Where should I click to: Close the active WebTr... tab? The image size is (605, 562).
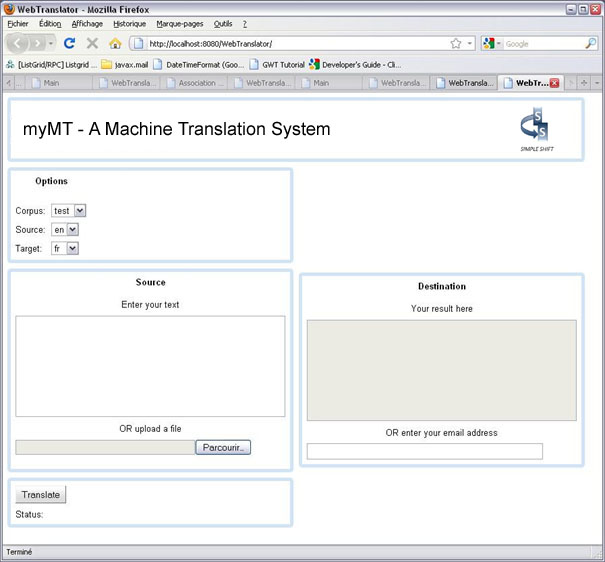tap(554, 83)
